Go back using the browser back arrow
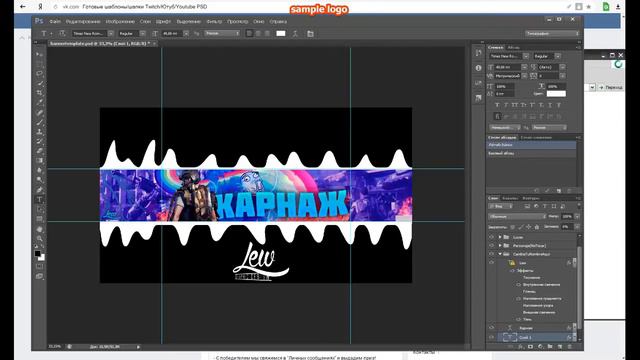The height and width of the screenshot is (360, 640). point(22,7)
